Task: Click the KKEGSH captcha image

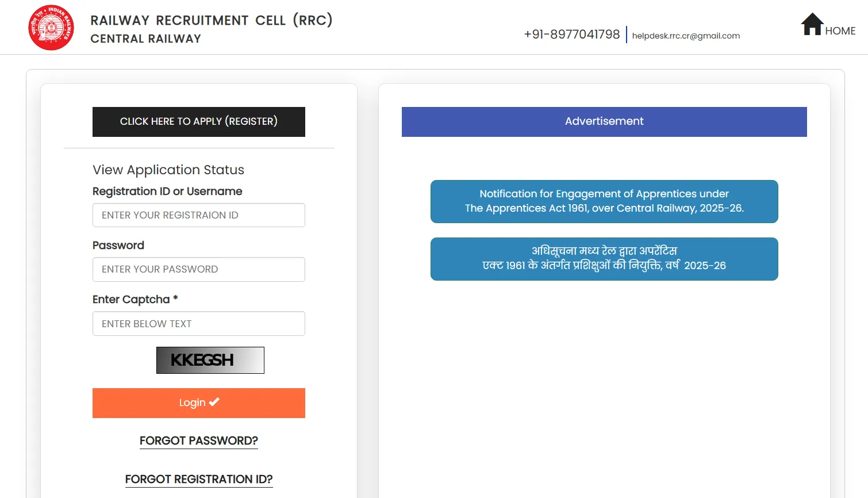Action: click(210, 360)
